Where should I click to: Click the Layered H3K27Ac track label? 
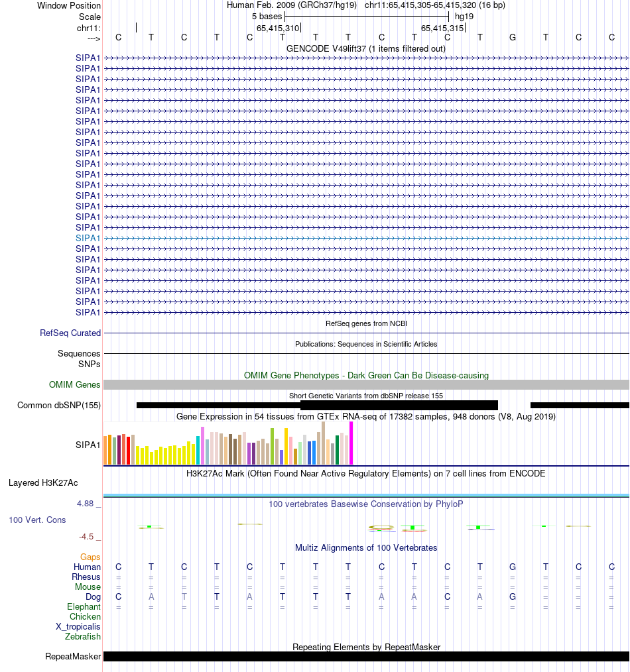pyautogui.click(x=43, y=483)
